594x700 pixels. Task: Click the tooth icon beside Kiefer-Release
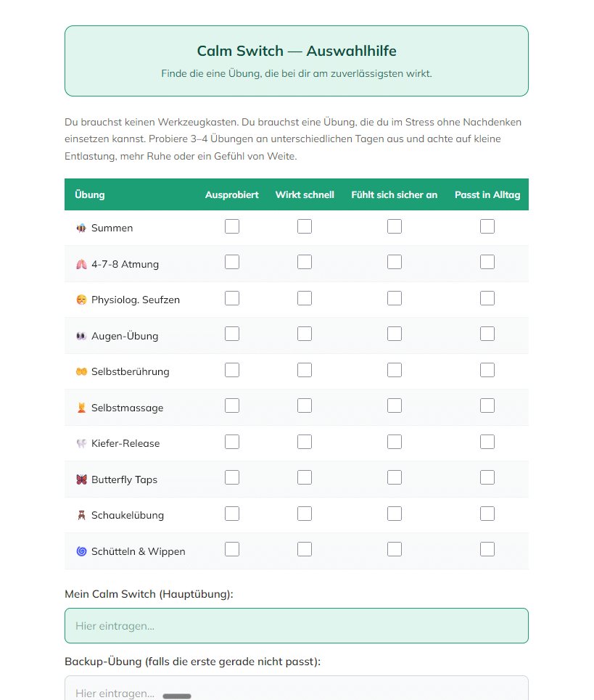81,443
